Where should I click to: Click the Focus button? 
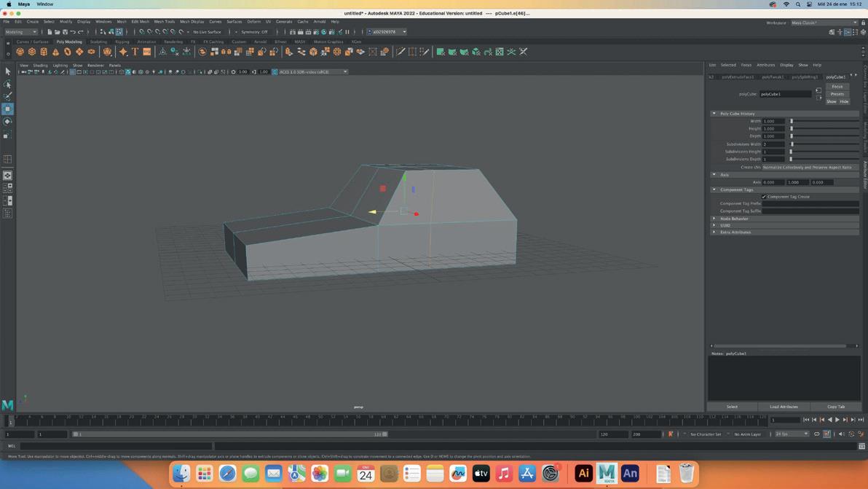[x=837, y=87]
